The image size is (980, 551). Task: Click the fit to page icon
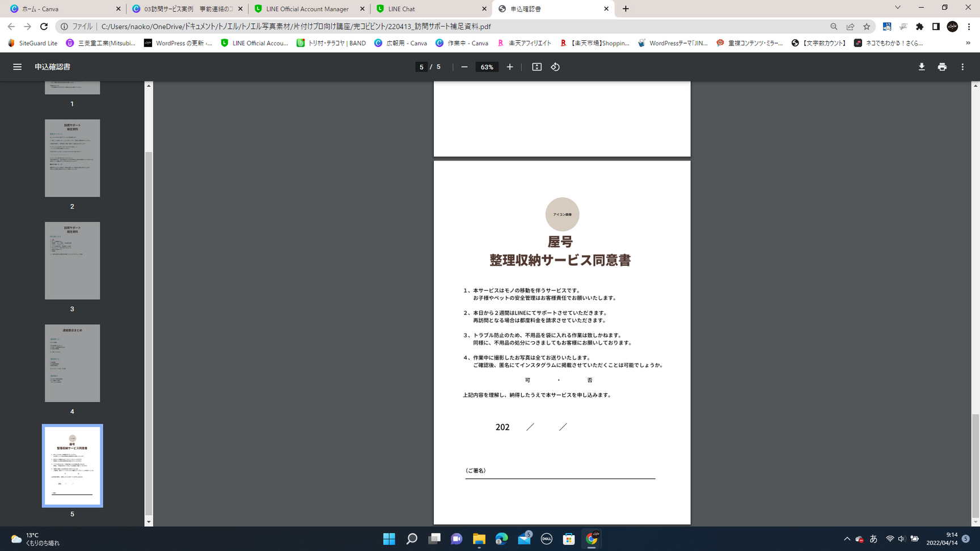[537, 67]
